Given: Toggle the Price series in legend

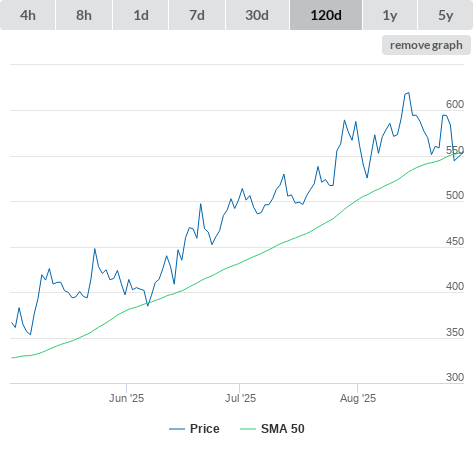Looking at the screenshot, I should (204, 429).
